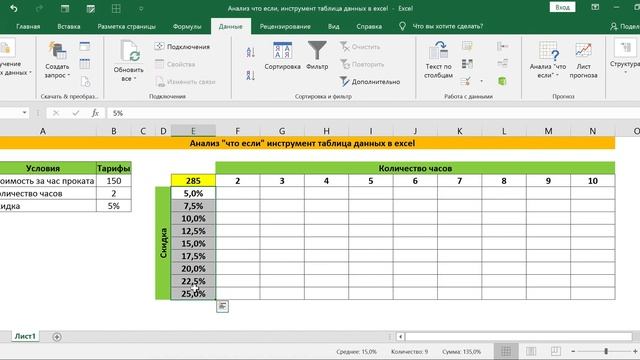Click the Ribbon display options icon
Viewport: 640px width, 360px height.
pyautogui.click(x=595, y=7)
